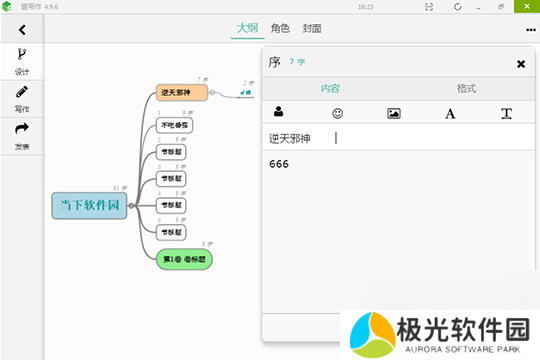Open the text size T option
540x360 pixels.
point(506,113)
